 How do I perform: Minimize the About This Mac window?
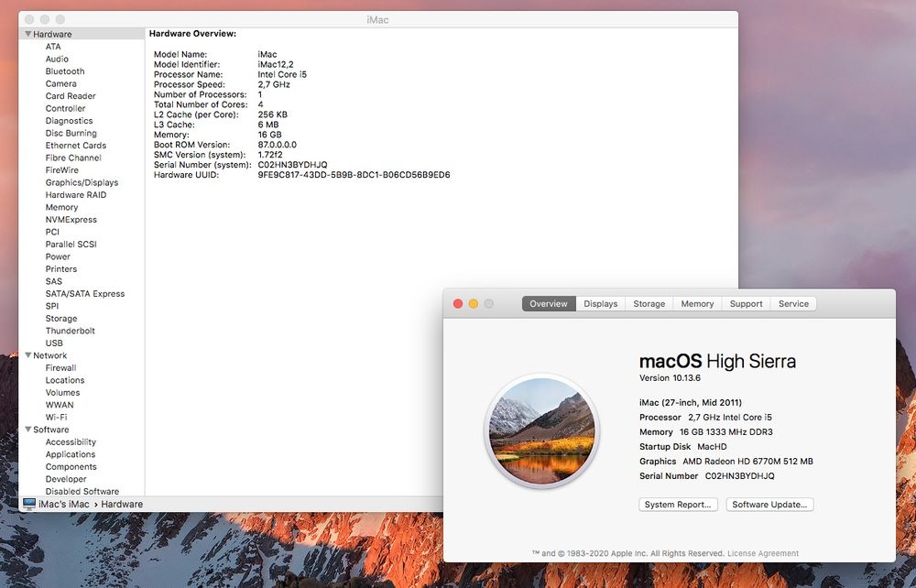[x=474, y=304]
